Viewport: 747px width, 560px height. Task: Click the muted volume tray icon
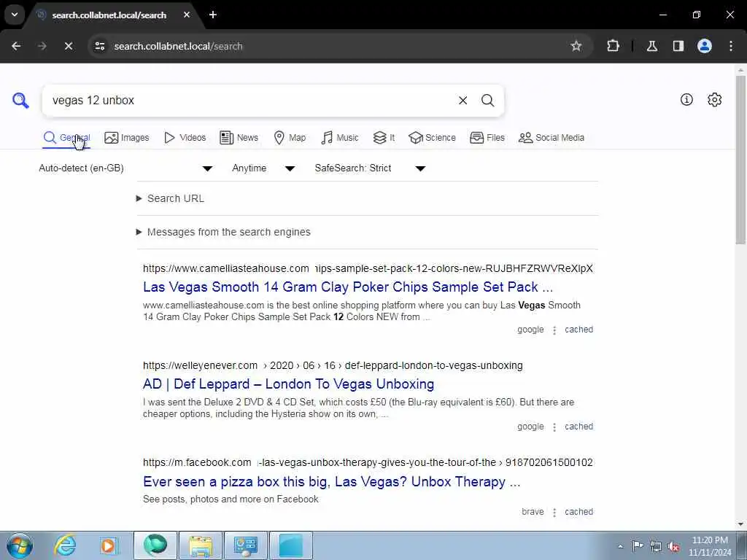(x=673, y=546)
